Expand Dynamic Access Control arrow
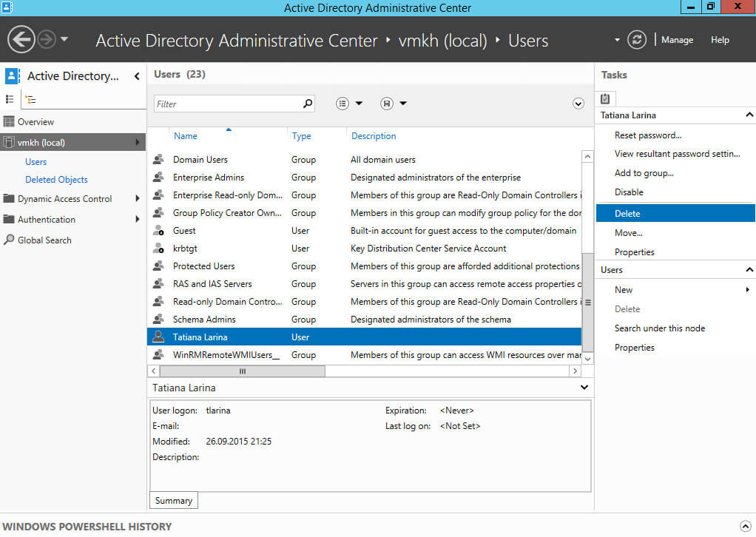 pos(138,198)
